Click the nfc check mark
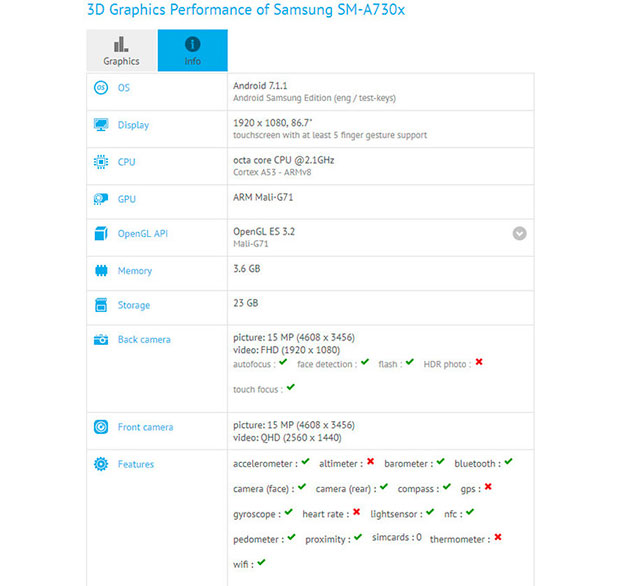This screenshot has height=586, width=620. pyautogui.click(x=470, y=512)
